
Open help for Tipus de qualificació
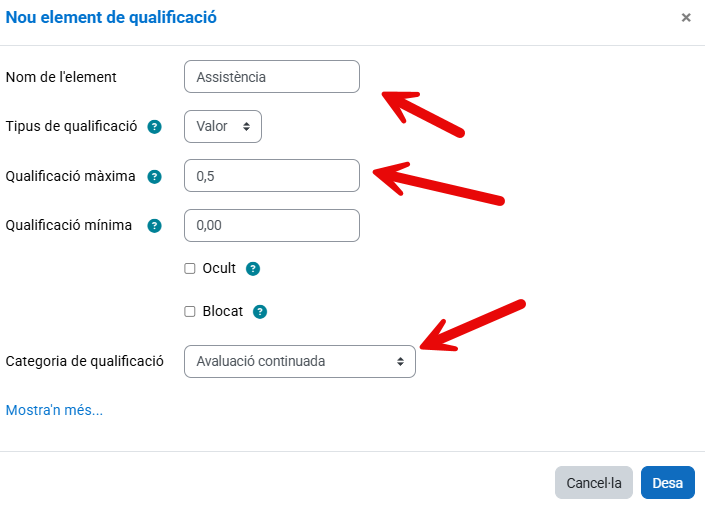tap(155, 127)
